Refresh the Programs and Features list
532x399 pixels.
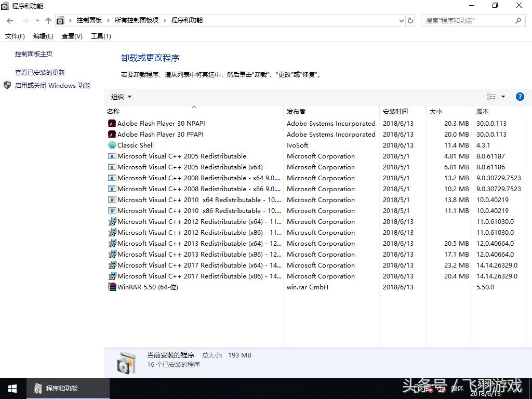point(410,21)
